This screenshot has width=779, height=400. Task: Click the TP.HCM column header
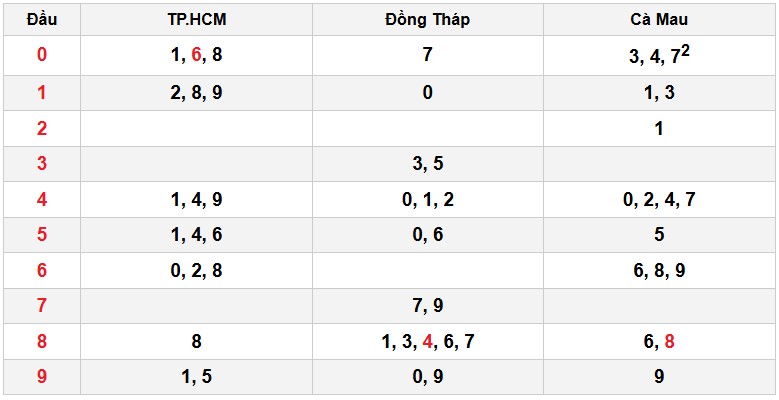196,20
